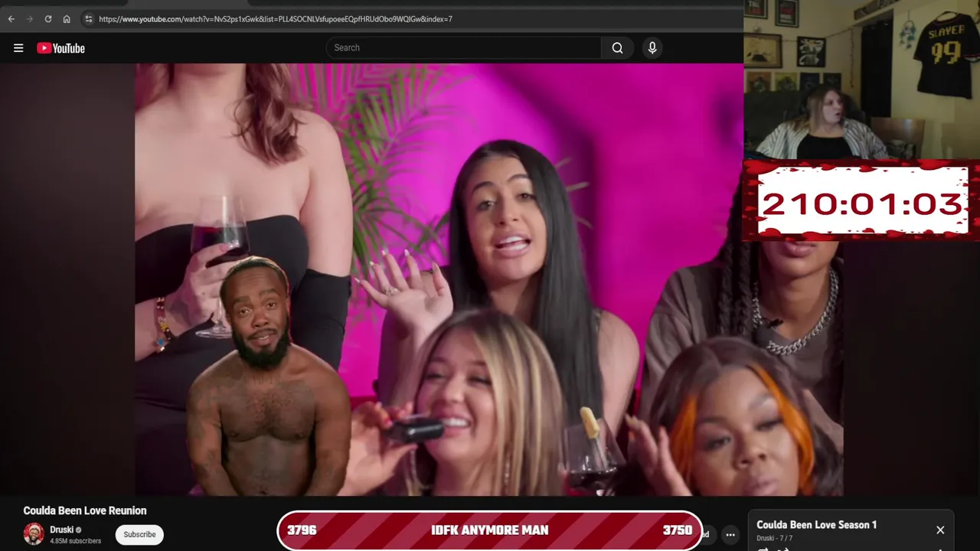980x551 pixels.
Task: View site information icon in address bar
Action: tap(88, 19)
